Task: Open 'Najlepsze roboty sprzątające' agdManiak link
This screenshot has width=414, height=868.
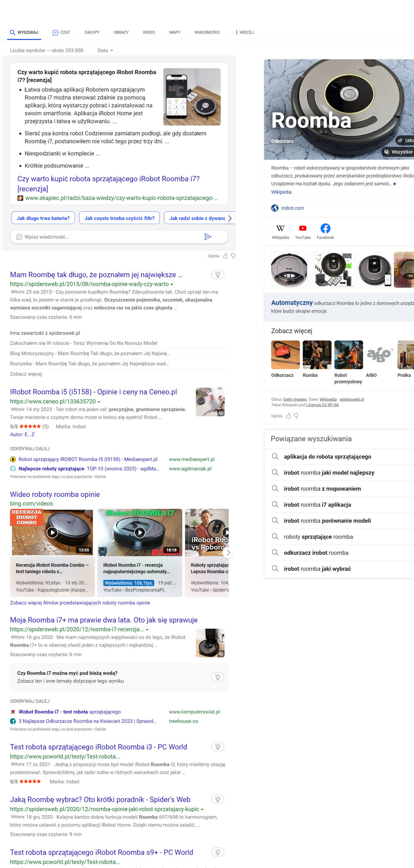Action: 89,469
